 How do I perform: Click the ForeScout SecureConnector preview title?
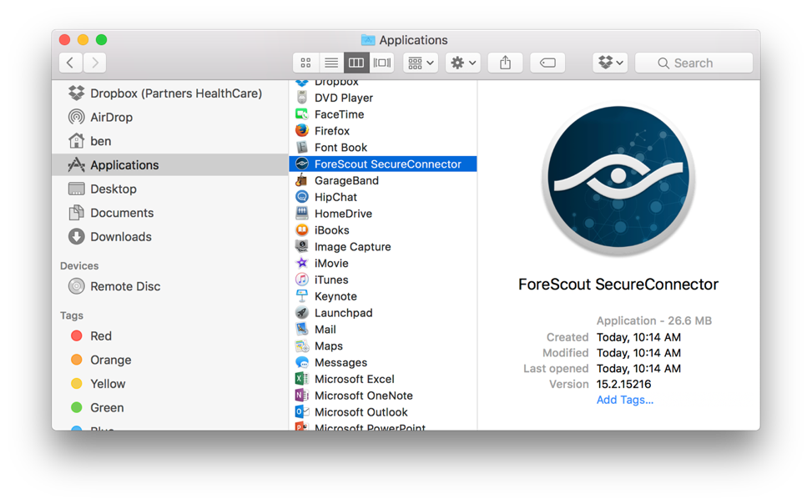(618, 285)
